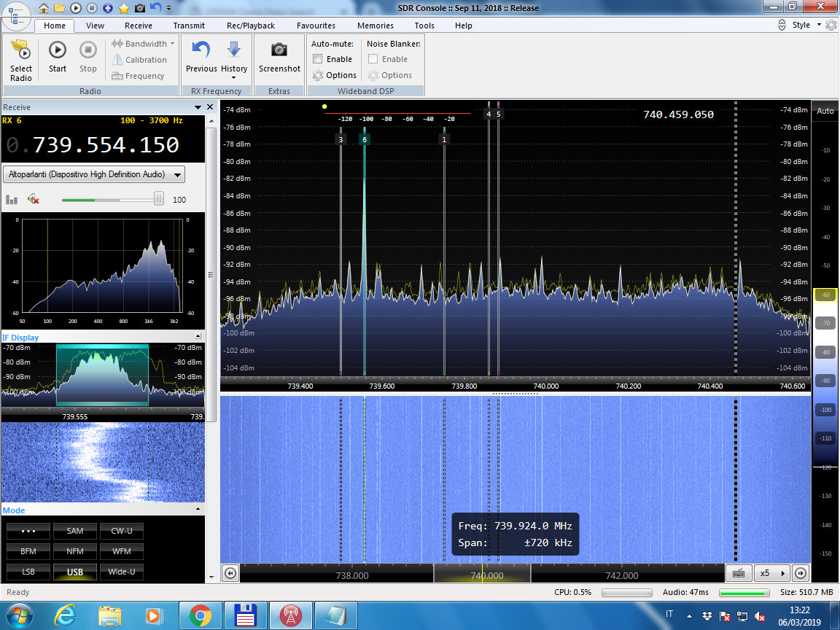Switch to the Rec/Playback ribbon tab
Viewport: 840px width, 630px height.
click(251, 26)
